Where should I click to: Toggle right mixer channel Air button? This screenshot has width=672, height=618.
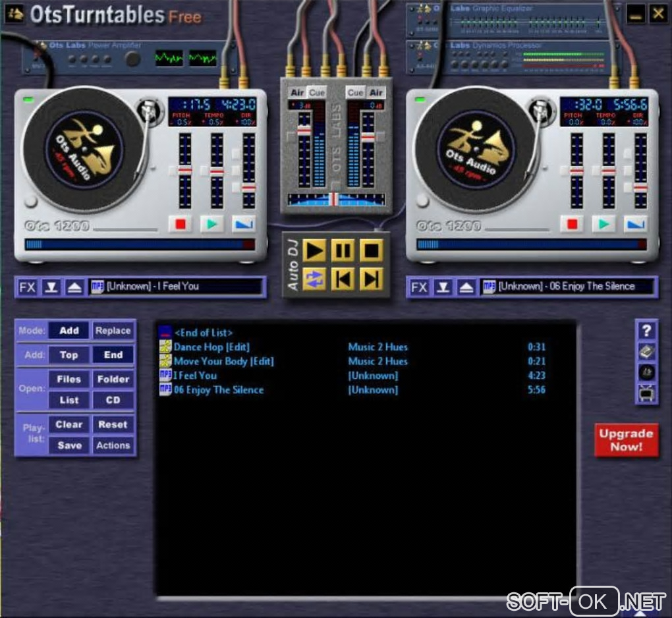pyautogui.click(x=376, y=93)
